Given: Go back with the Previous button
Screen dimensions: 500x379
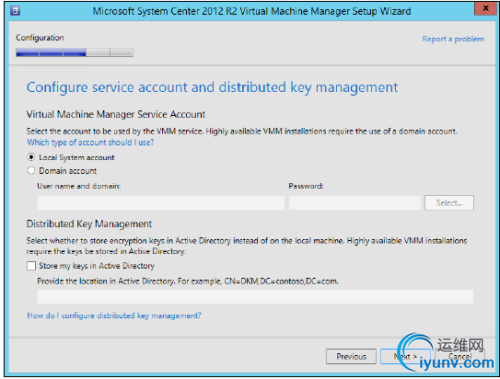Looking at the screenshot, I should click(351, 357).
